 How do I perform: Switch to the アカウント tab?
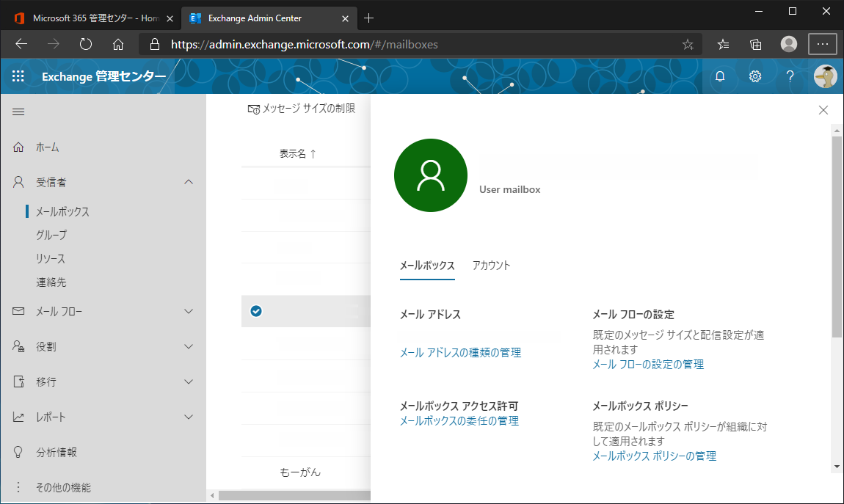coord(491,266)
